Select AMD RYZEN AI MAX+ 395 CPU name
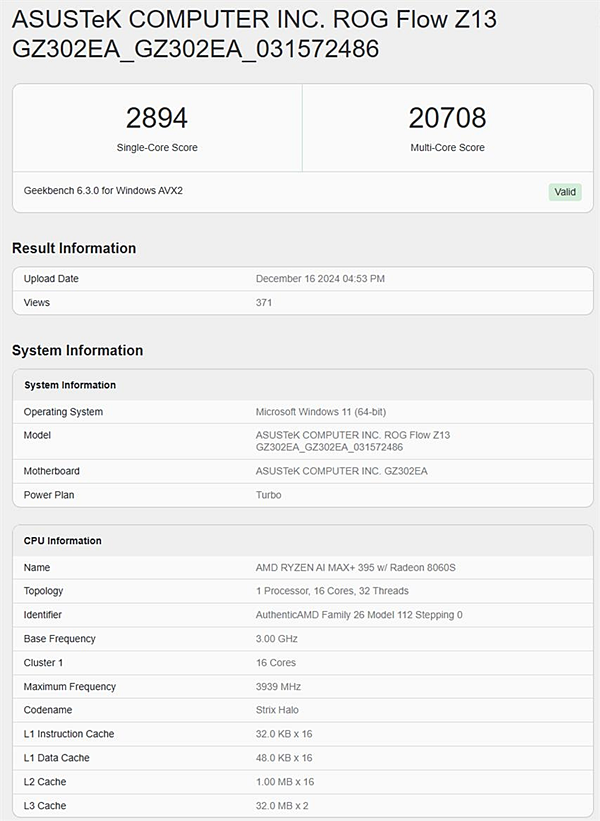 [355, 568]
